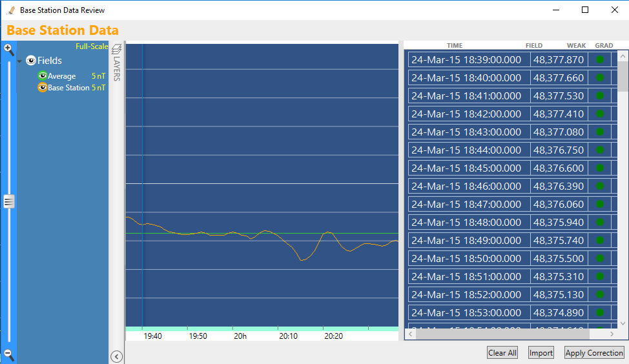Click green status dot for 18:39:00 row
Viewport: 629px width, 364px height.
tap(600, 59)
